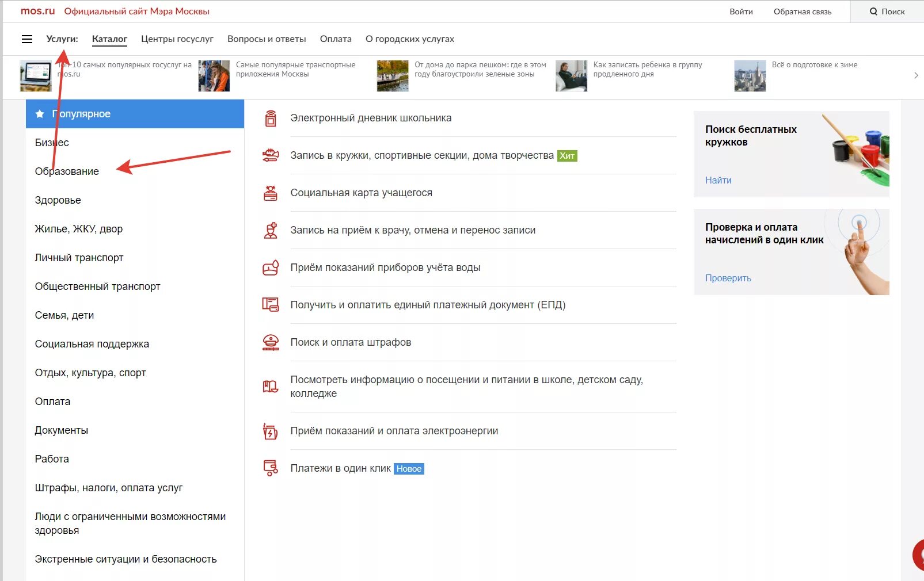Click the search magnifier icon
Image resolution: width=924 pixels, height=581 pixels.
pos(873,12)
